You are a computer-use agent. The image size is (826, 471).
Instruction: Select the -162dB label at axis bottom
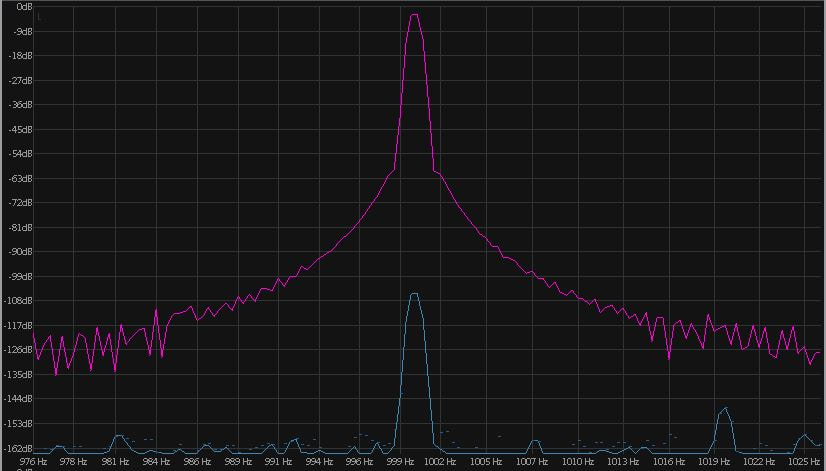tap(19, 448)
